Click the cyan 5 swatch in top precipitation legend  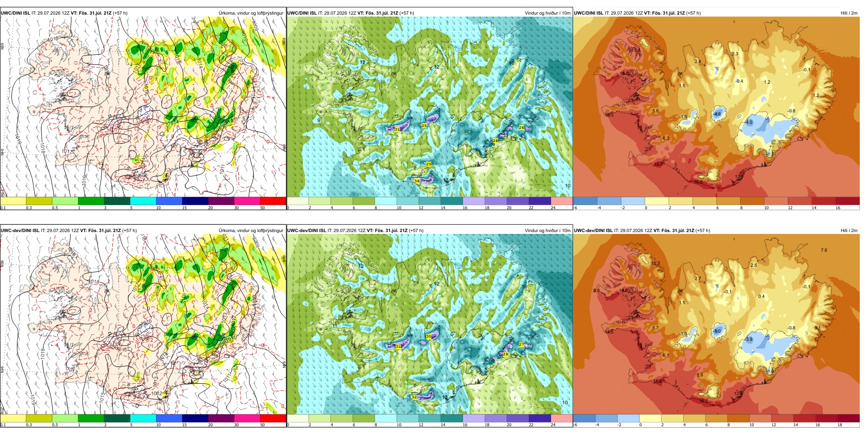143,201
